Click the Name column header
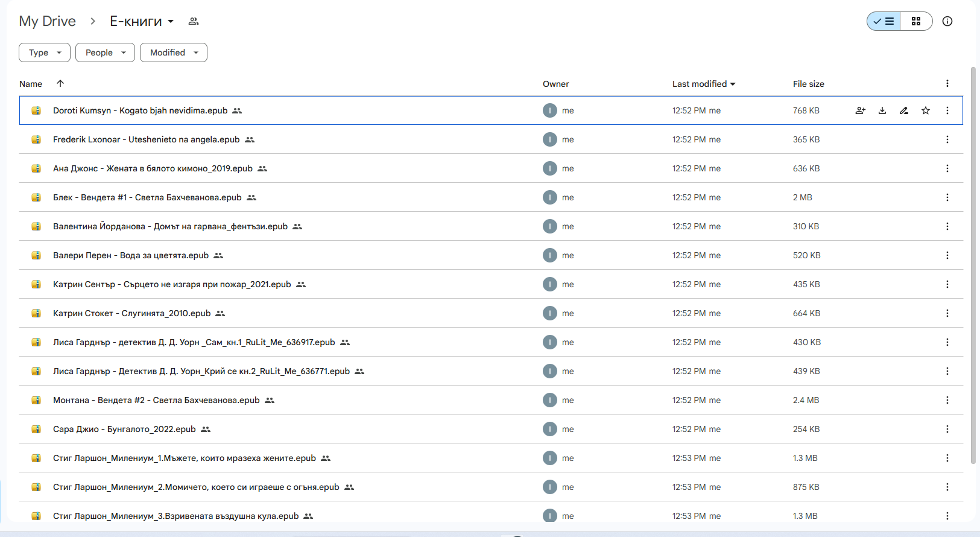980x537 pixels. pos(31,84)
